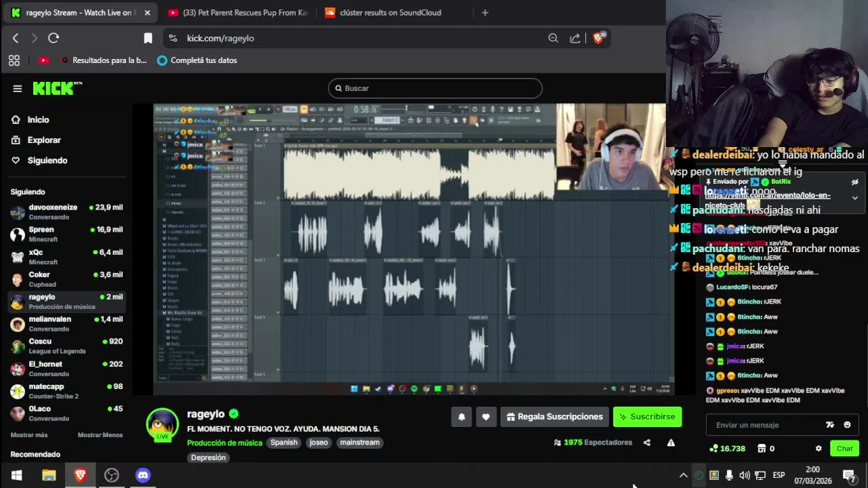Open Windows Start menu
The image size is (868, 488).
[x=16, y=475]
